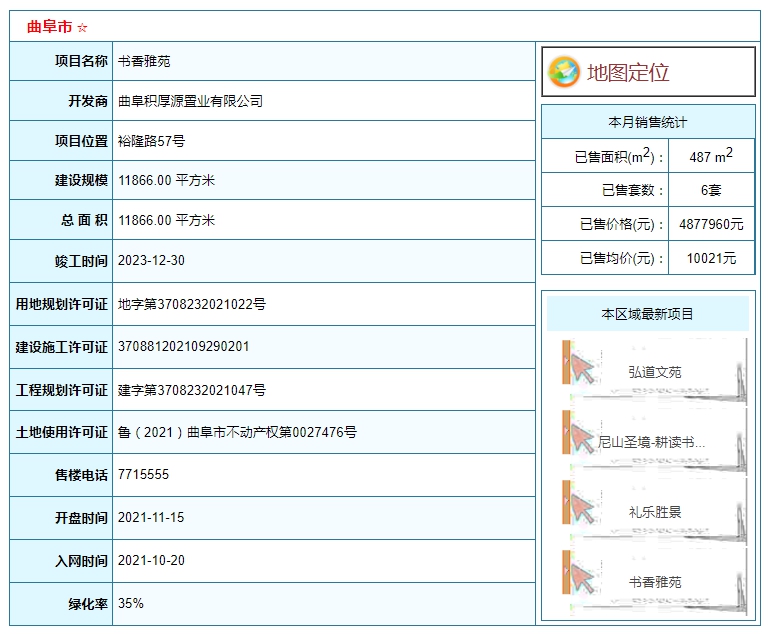771x634 pixels.
Task: Select construction permit 370881202109290201
Action: pos(183,346)
